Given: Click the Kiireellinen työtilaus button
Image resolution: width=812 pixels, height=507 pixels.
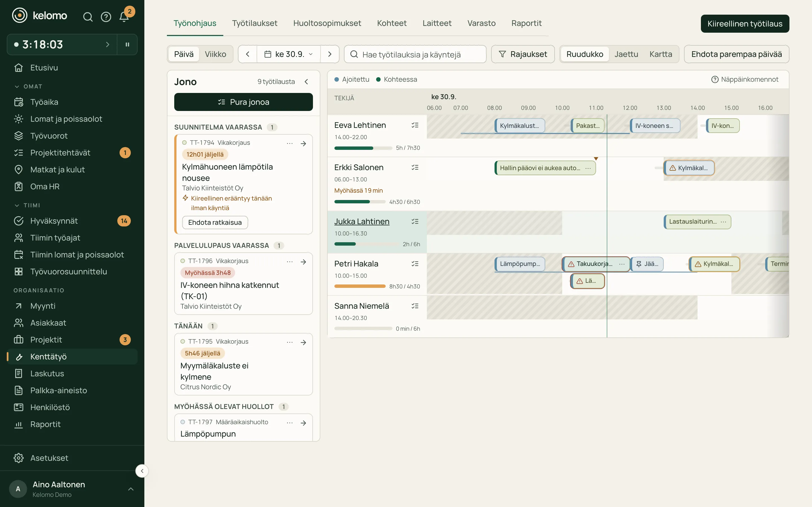Looking at the screenshot, I should pos(745,23).
